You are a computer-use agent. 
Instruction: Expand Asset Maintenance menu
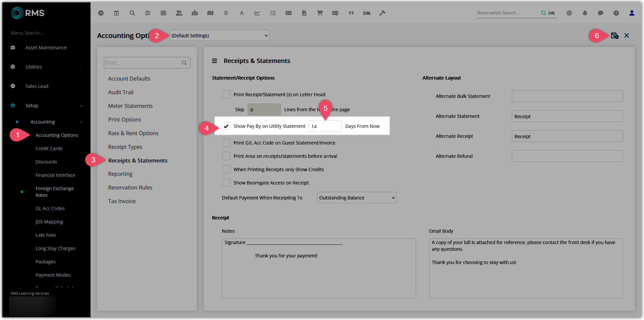pos(47,48)
